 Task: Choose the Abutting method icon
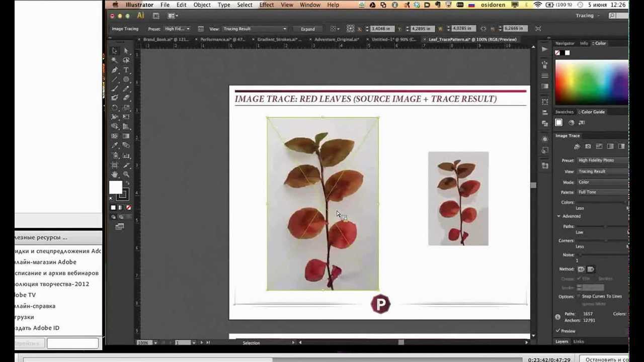pyautogui.click(x=581, y=269)
